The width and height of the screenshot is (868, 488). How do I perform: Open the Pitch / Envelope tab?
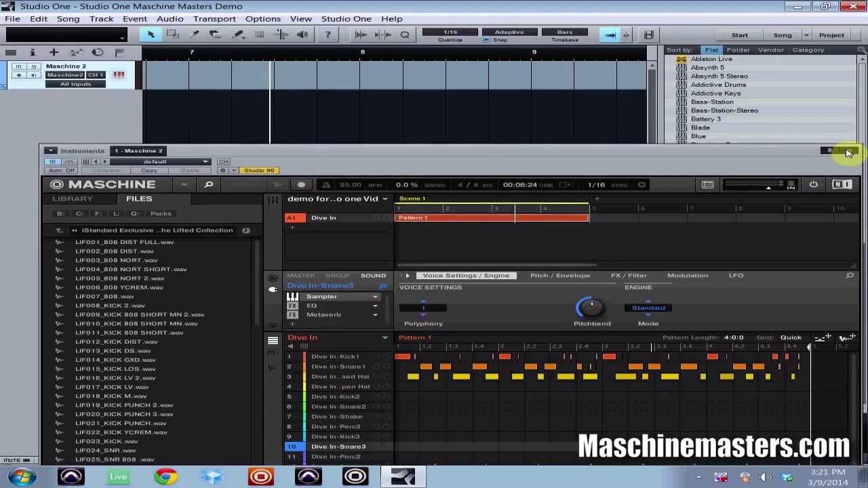click(560, 275)
